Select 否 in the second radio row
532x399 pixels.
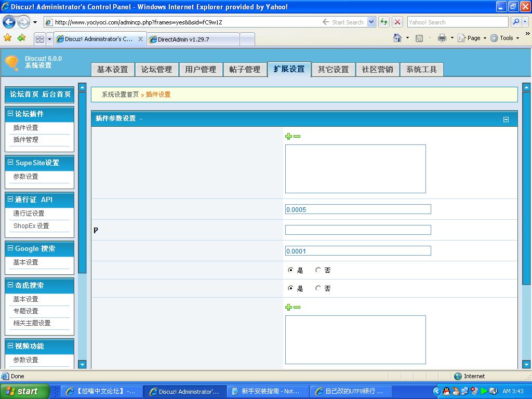point(318,288)
